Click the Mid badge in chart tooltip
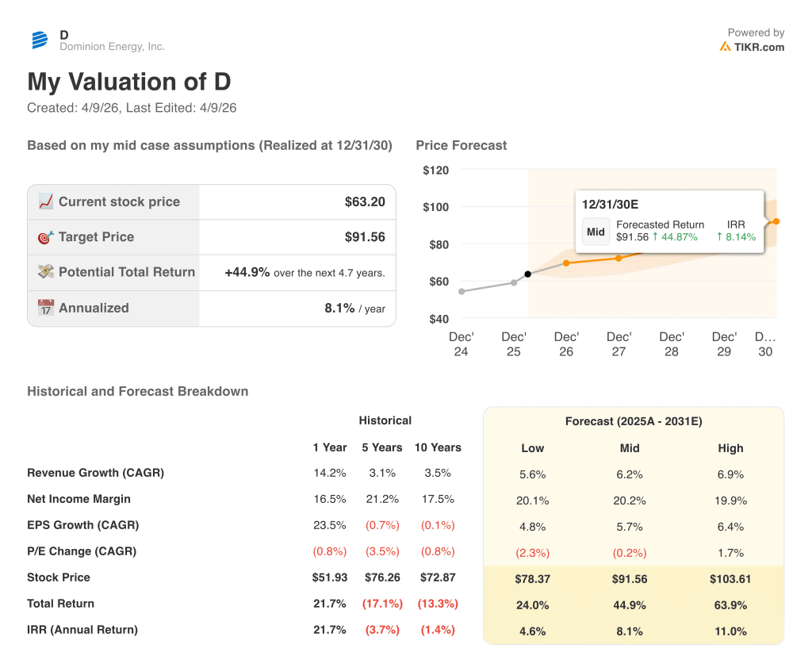812x660 pixels. tap(596, 232)
